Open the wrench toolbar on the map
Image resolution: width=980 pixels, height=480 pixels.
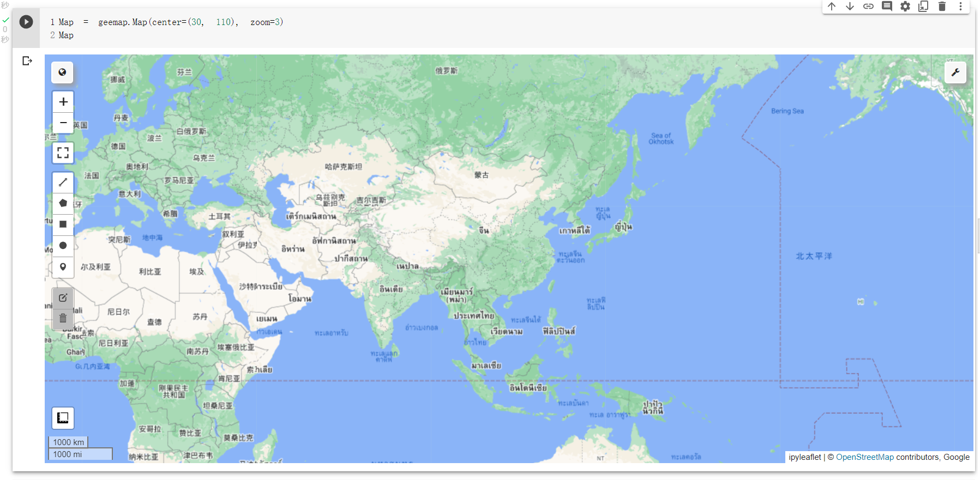pos(955,72)
